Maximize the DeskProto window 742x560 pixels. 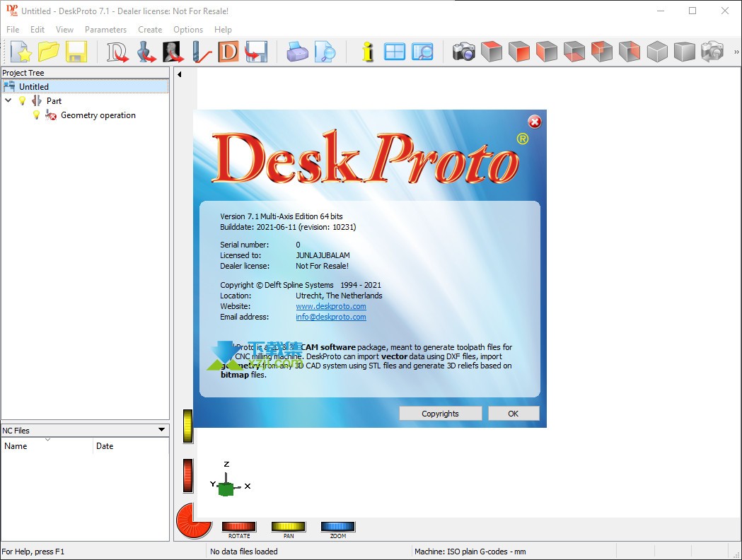692,11
